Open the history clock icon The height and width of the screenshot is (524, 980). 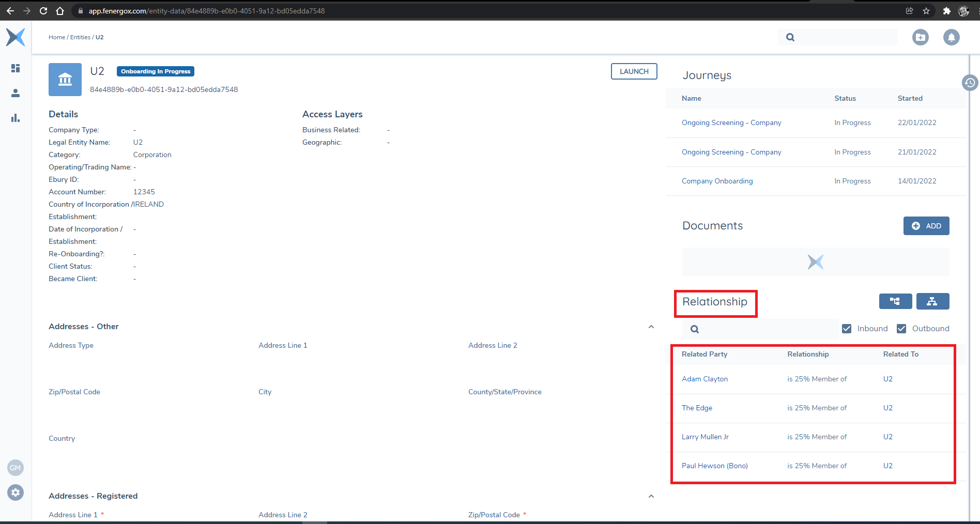(970, 83)
